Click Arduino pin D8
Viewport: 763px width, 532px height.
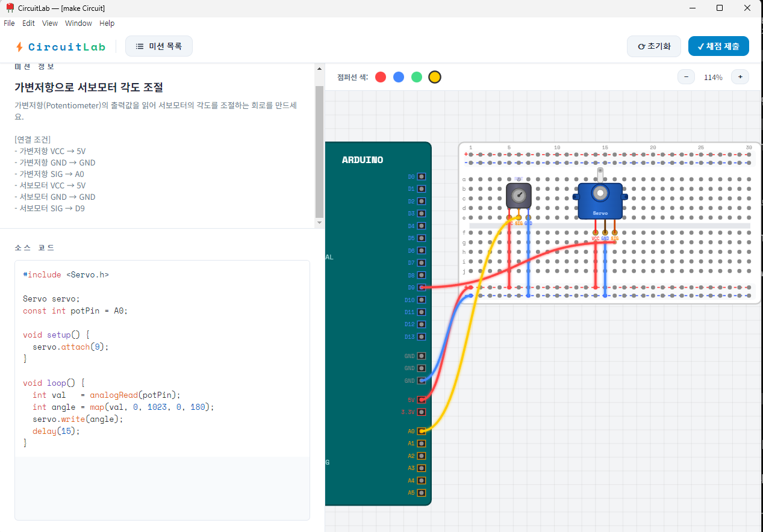tap(422, 276)
